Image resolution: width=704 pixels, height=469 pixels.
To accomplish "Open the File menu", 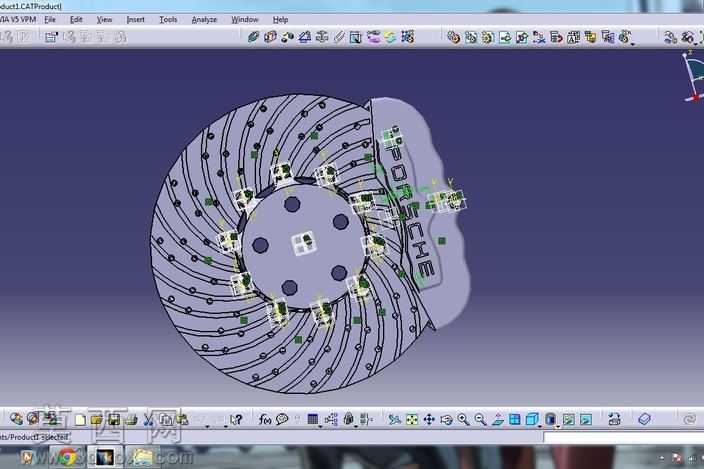I will tap(50, 20).
